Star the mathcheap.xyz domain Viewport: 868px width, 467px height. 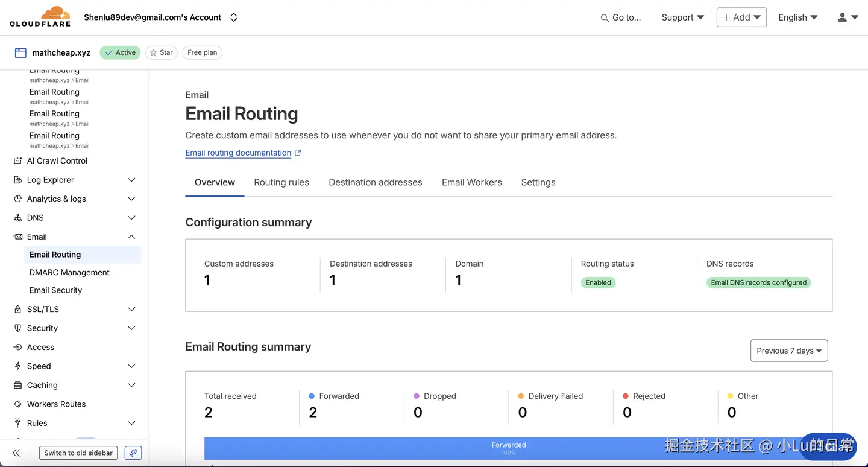coord(161,52)
